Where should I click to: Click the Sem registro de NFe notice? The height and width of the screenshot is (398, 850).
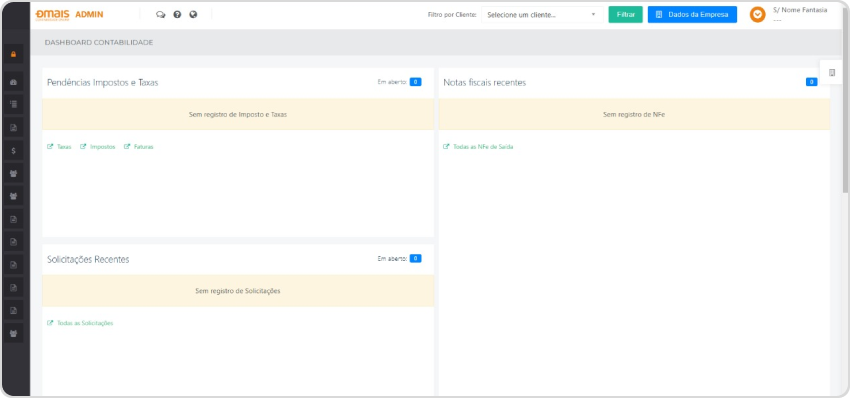pos(634,115)
